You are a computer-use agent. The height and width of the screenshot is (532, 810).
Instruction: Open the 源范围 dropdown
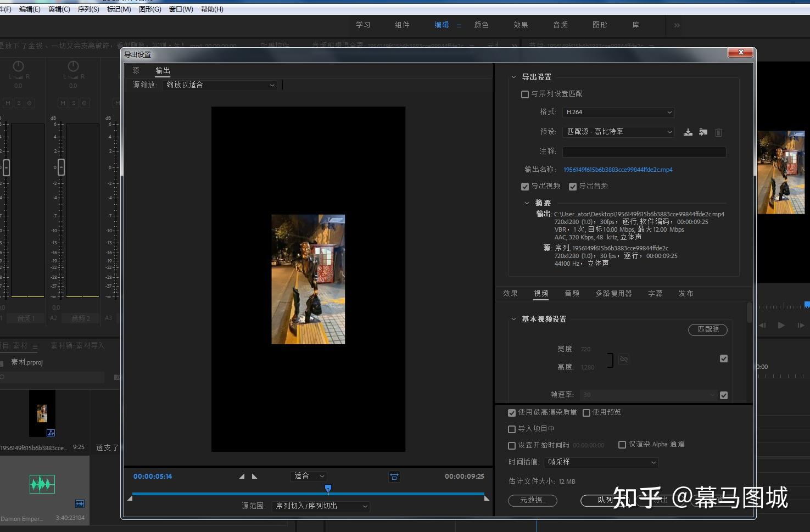[321, 506]
